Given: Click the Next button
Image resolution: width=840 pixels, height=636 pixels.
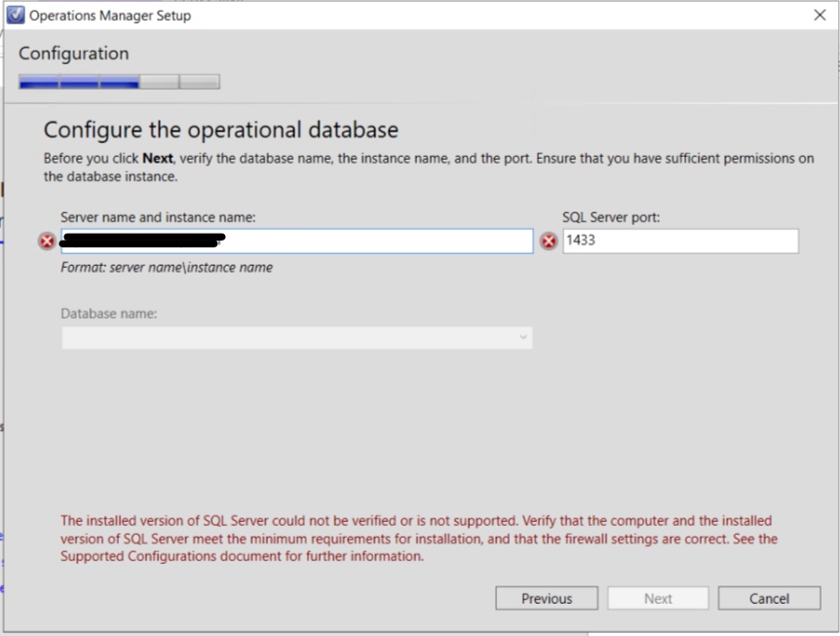Looking at the screenshot, I should 658,598.
